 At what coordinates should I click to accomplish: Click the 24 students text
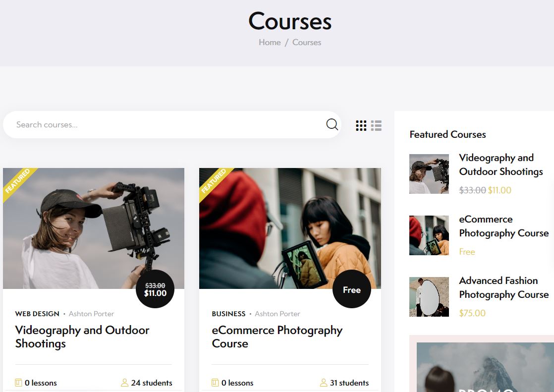[152, 383]
